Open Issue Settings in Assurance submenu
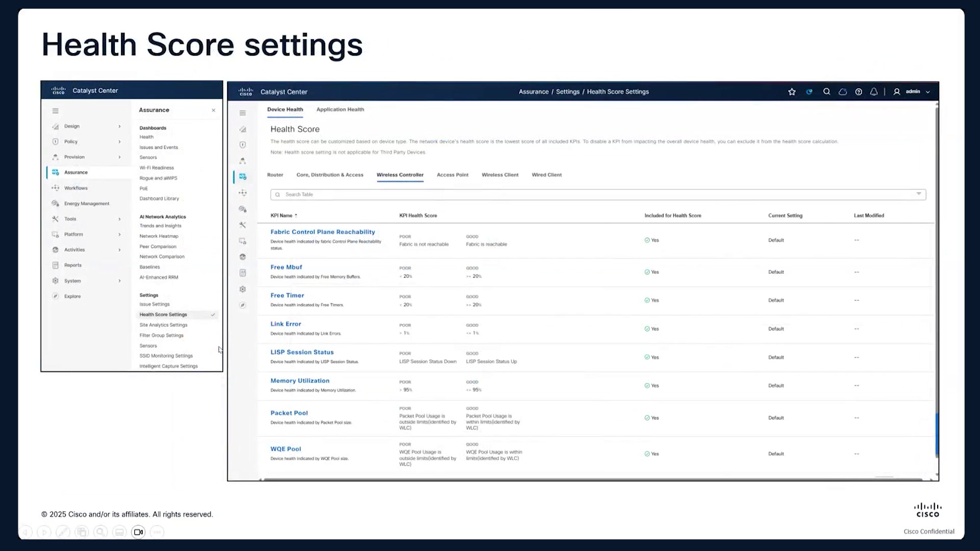This screenshot has height=551, width=980. (154, 305)
